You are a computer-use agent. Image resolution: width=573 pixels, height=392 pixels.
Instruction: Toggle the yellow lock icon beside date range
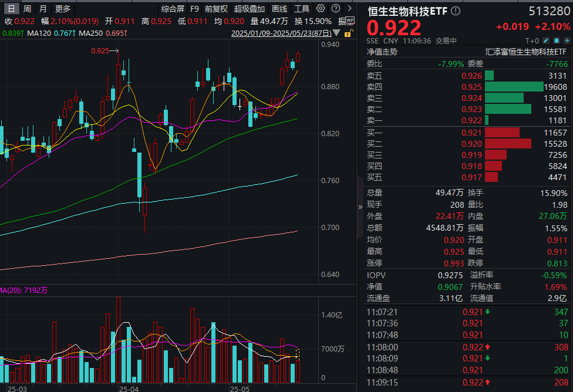[x=348, y=33]
